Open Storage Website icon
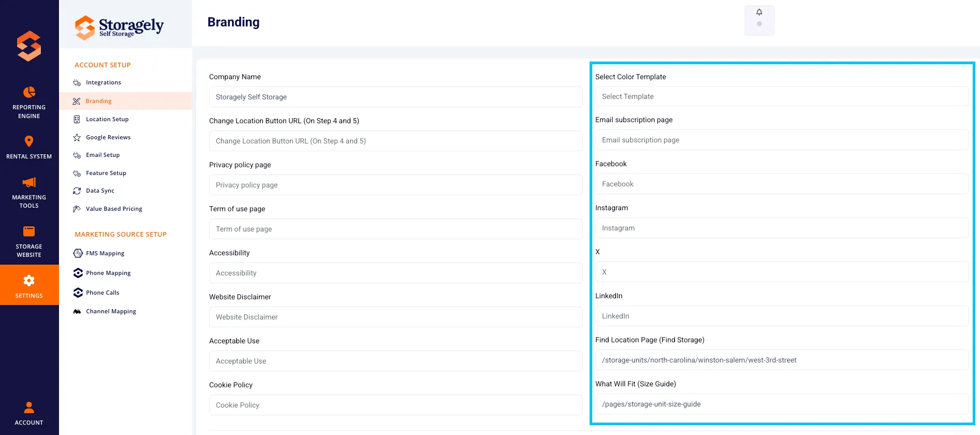980x435 pixels. point(29,231)
